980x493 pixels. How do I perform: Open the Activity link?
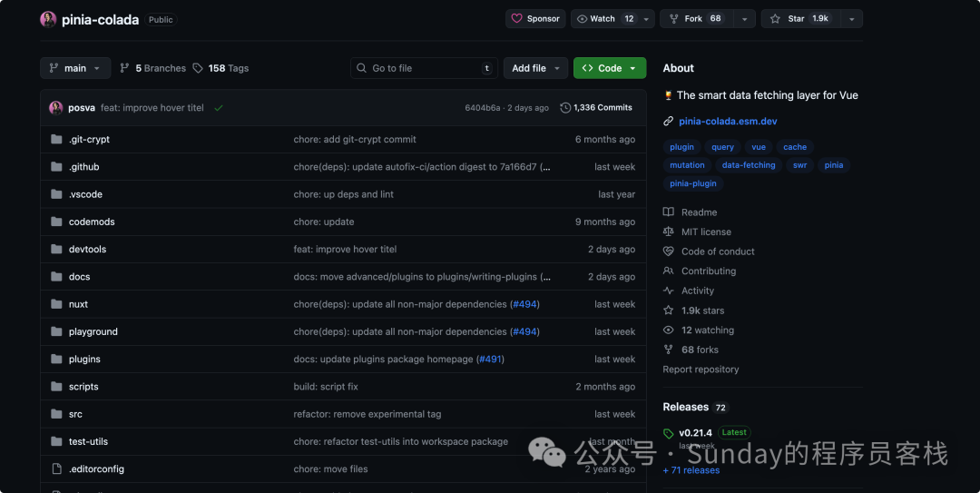(x=689, y=291)
